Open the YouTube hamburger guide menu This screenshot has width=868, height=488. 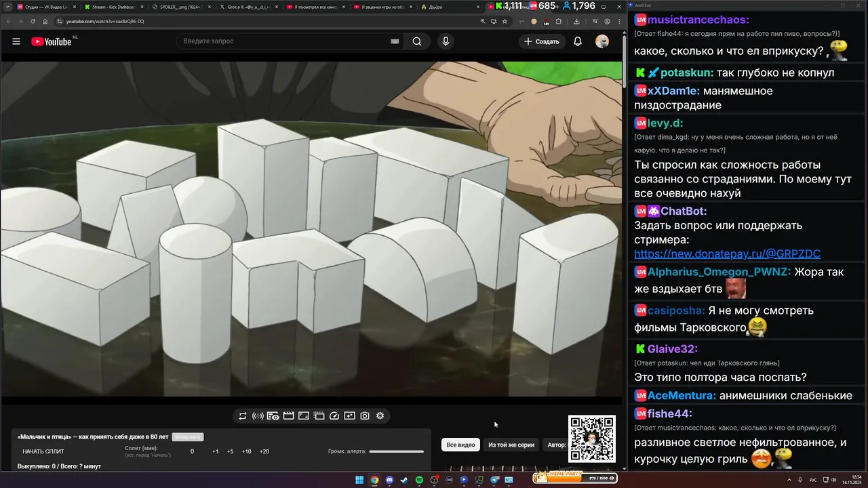(16, 41)
